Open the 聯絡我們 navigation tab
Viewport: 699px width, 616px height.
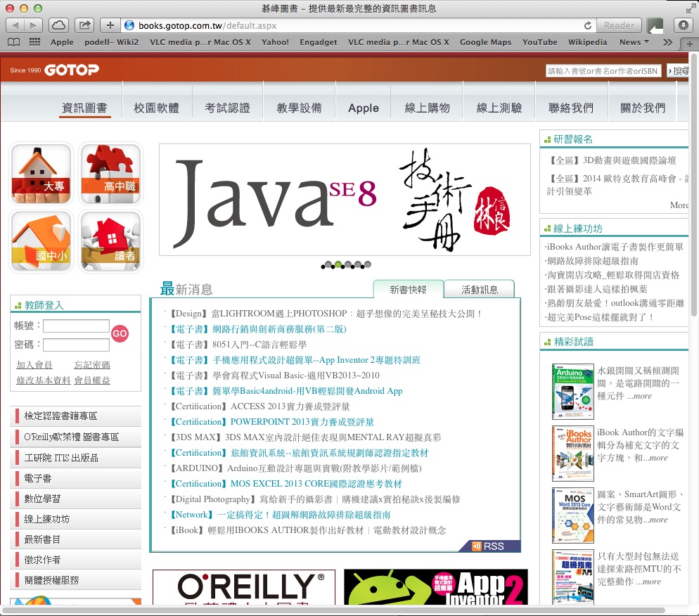[571, 108]
